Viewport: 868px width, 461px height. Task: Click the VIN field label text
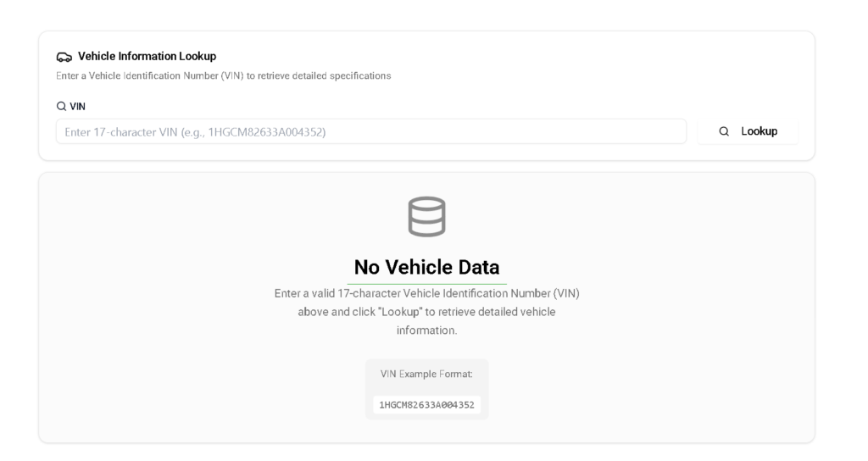77,107
